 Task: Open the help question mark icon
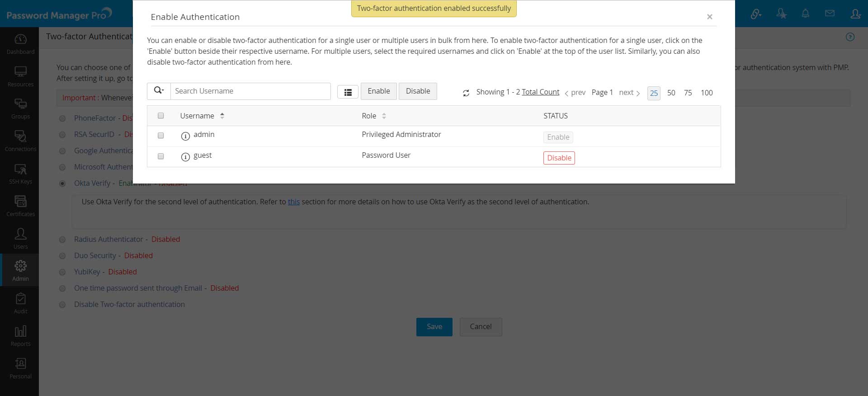850,37
